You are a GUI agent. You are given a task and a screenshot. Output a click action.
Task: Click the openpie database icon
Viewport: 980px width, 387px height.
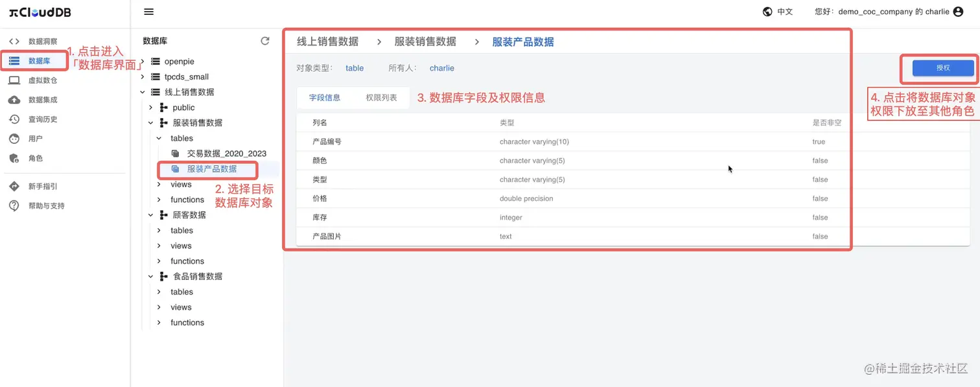tap(156, 62)
